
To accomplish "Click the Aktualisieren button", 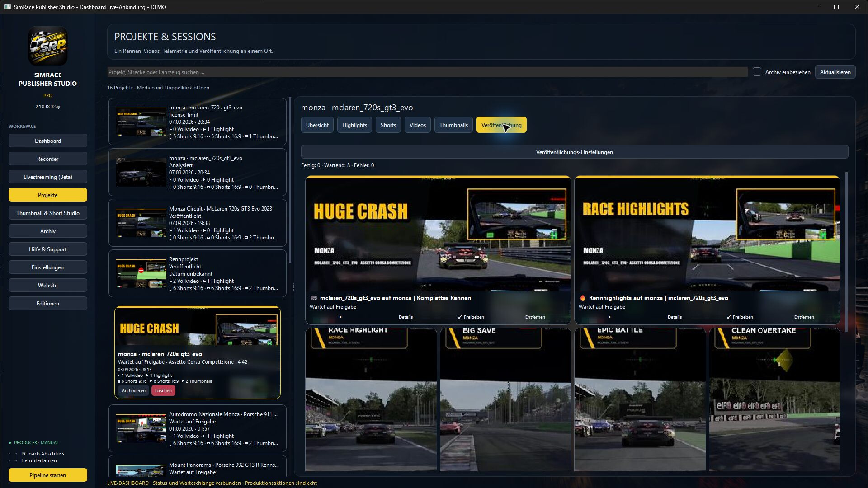I will [835, 72].
